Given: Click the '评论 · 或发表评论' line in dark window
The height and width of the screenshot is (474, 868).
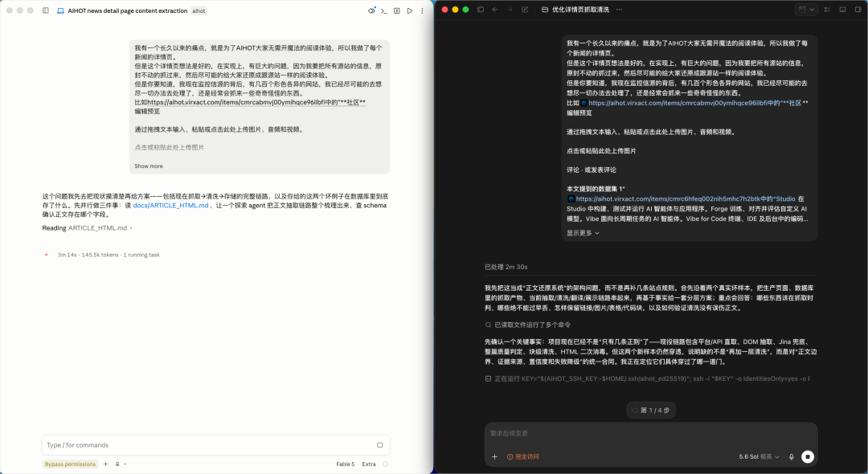Looking at the screenshot, I should tap(592, 170).
